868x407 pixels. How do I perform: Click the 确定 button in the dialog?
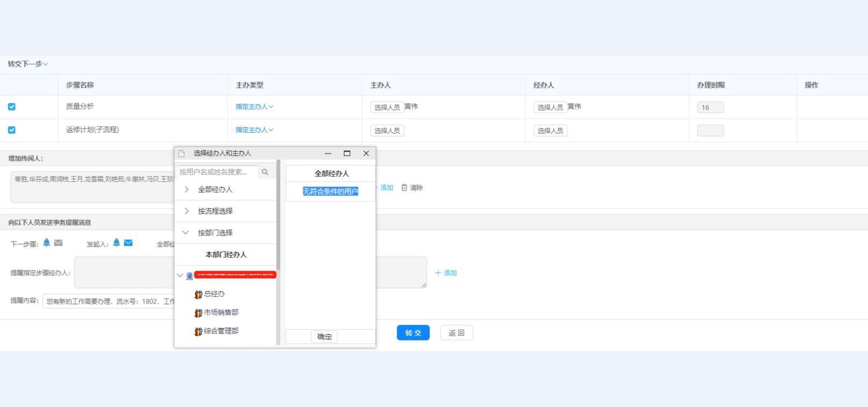coord(324,337)
